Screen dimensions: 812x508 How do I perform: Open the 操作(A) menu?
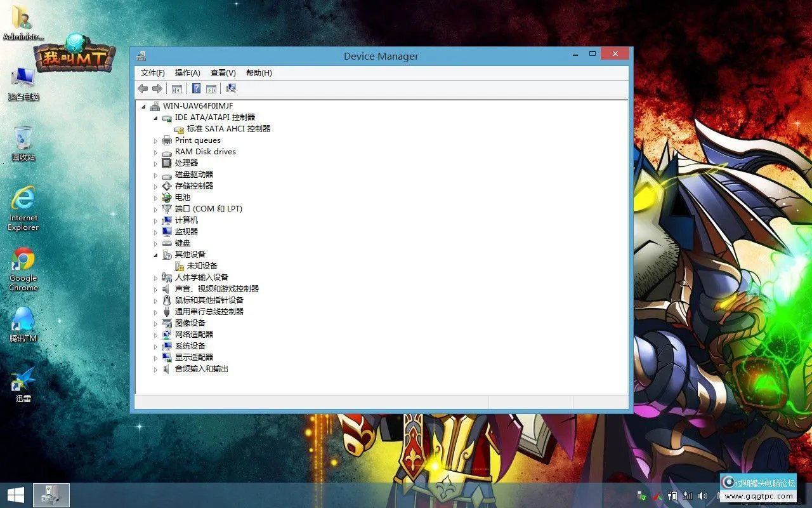(x=187, y=72)
